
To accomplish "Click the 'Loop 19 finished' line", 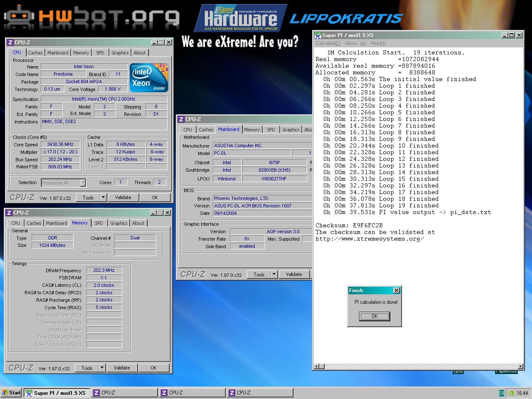I will coord(381,206).
